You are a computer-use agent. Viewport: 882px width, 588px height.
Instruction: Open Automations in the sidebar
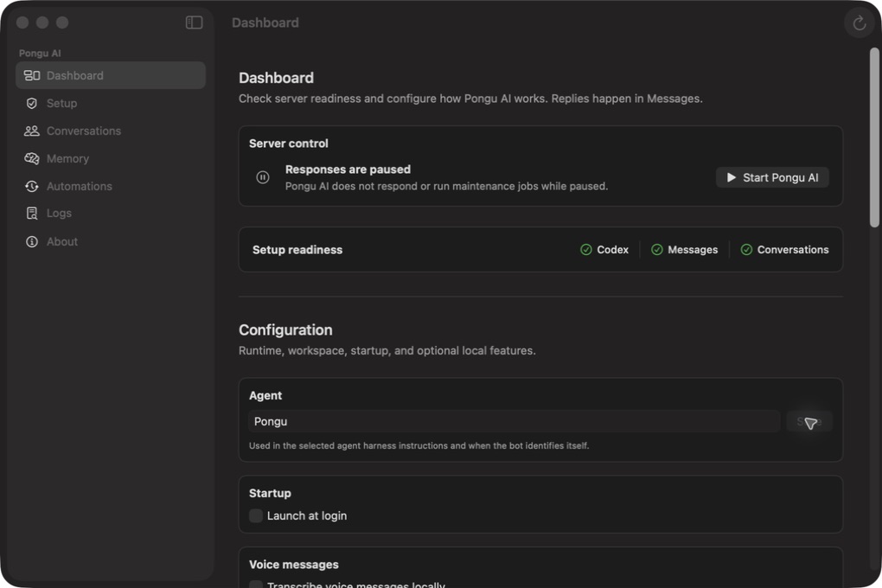coord(111,186)
